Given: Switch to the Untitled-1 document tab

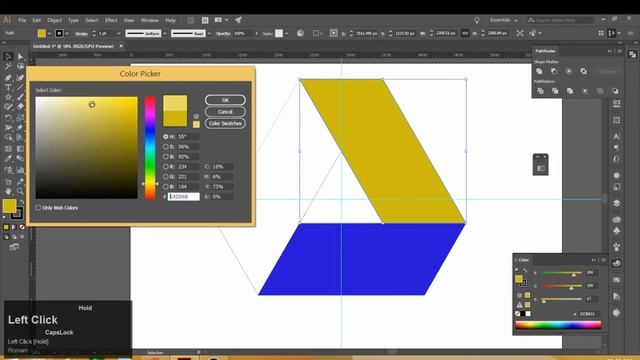Looking at the screenshot, I should pyautogui.click(x=73, y=46).
